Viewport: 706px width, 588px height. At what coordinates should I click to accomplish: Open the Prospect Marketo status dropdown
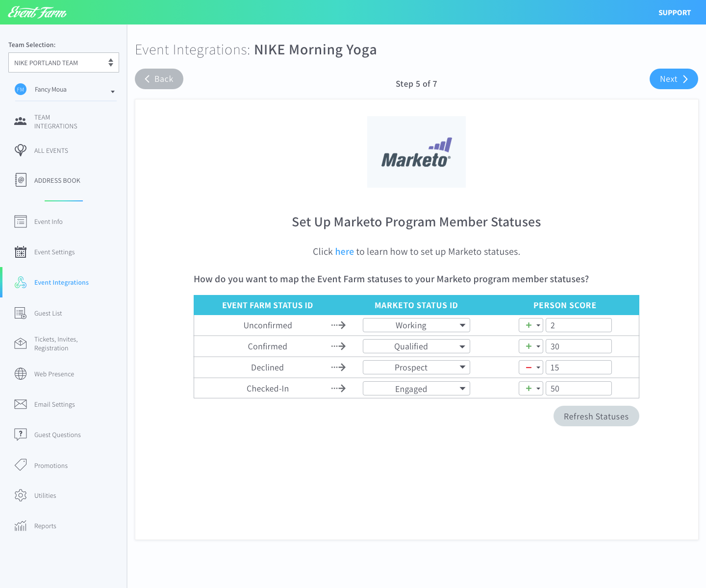tap(416, 367)
